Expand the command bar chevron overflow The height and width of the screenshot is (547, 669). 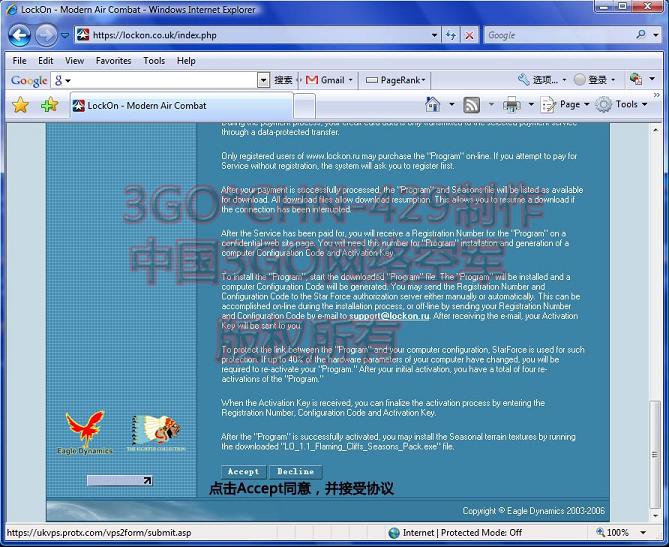click(x=657, y=95)
